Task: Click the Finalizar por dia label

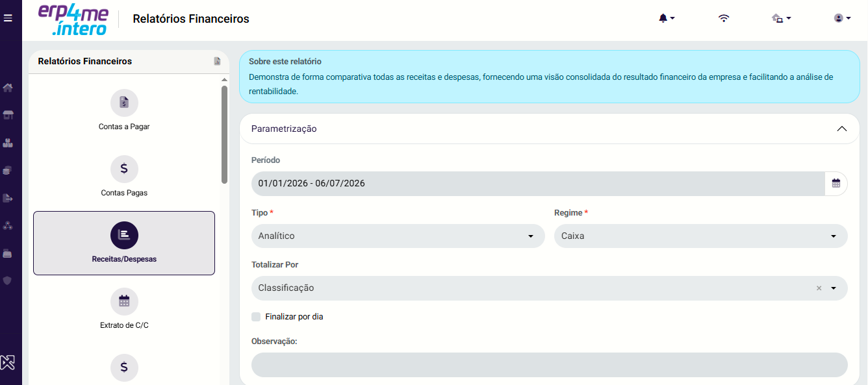Action: pos(294,317)
